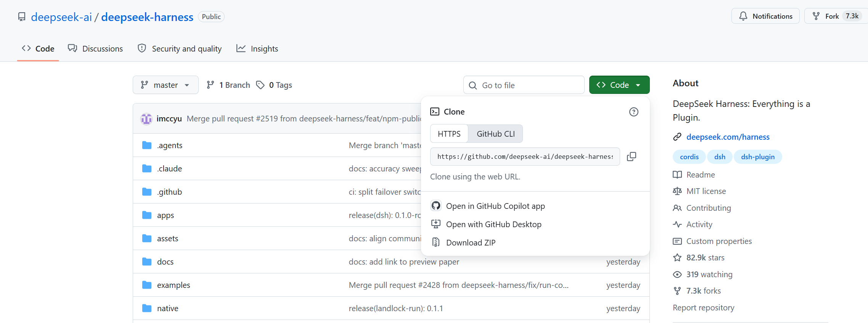Click the .claude folder icon
The height and width of the screenshot is (323, 868).
pos(147,168)
